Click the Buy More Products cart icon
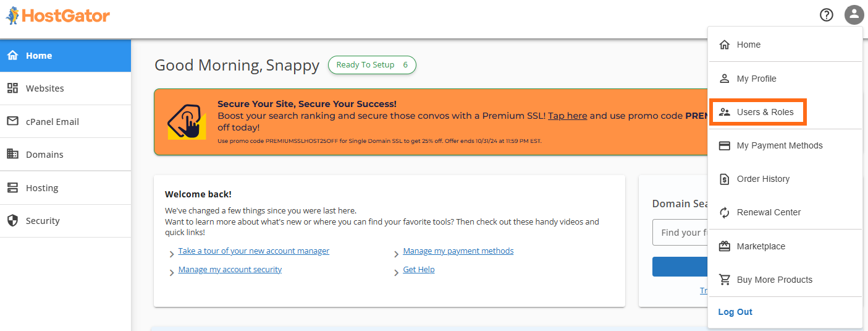Screen dimensions: 868x331 click(725, 280)
